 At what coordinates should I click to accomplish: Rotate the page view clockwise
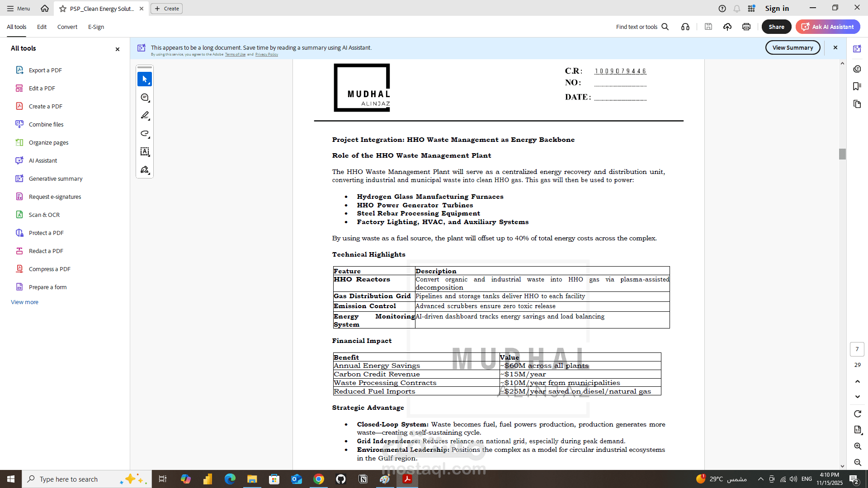[858, 414]
